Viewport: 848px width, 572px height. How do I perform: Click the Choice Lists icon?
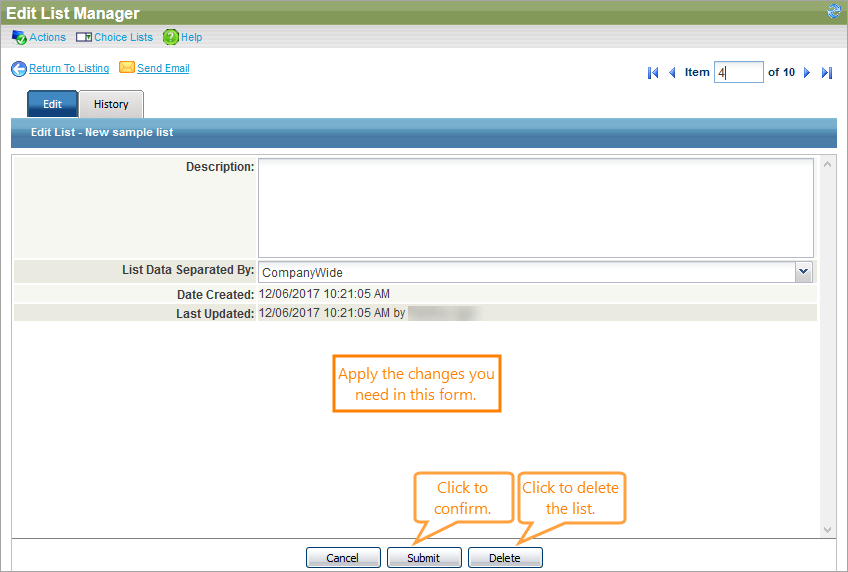(84, 37)
